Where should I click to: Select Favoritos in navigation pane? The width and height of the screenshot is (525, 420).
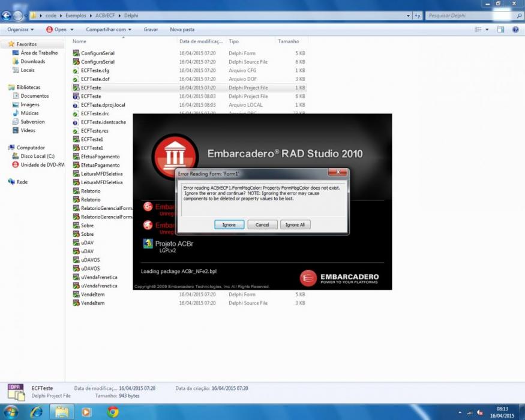(26, 44)
